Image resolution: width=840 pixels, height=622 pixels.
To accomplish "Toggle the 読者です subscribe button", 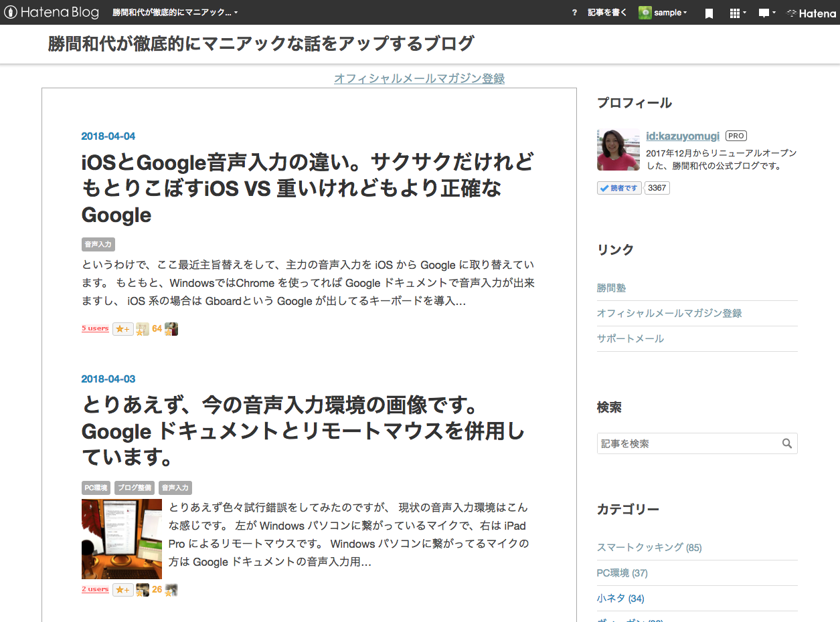I will pos(619,188).
